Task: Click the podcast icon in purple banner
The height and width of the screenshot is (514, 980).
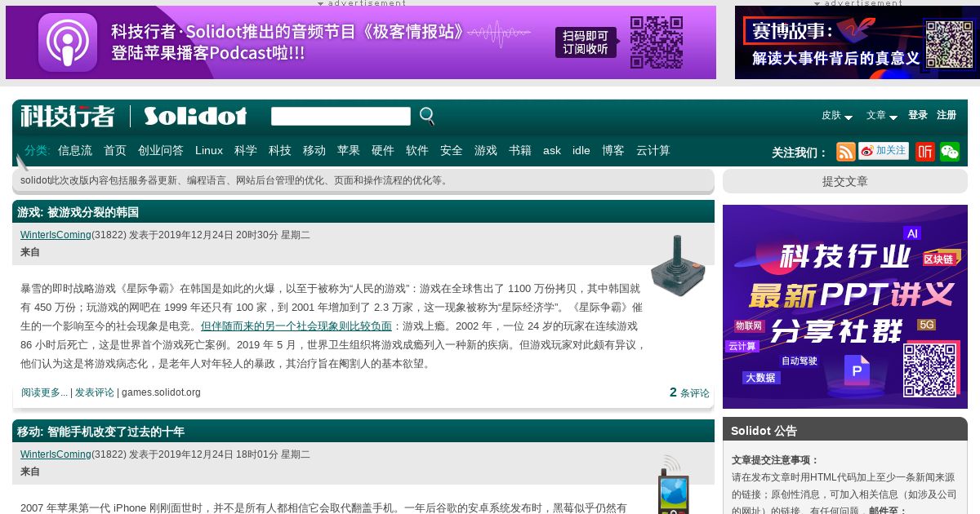Action: tap(68, 42)
